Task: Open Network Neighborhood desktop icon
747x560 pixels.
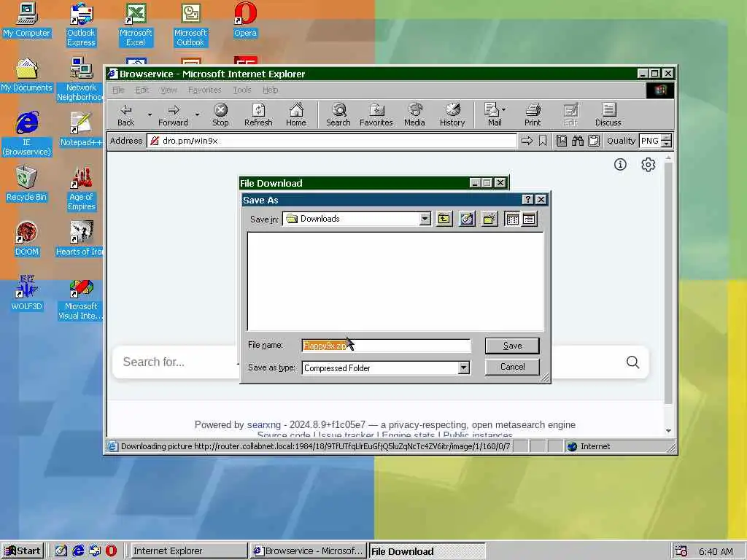Action: pos(81,79)
